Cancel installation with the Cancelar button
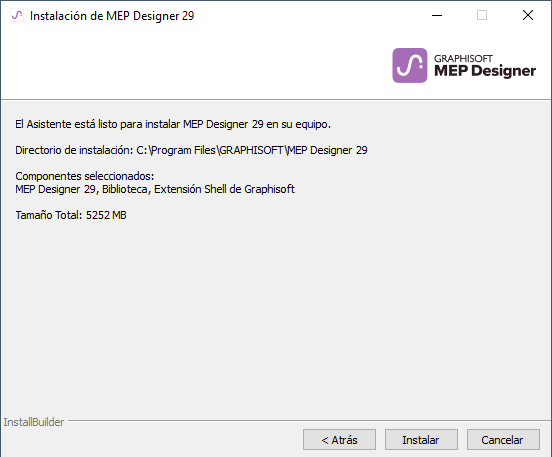The image size is (552, 457). click(x=503, y=439)
